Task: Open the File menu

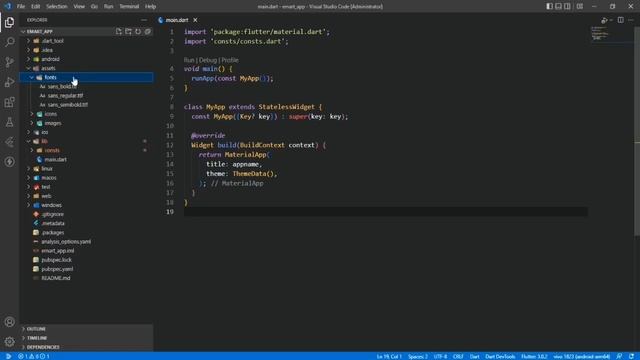Action: click(x=21, y=7)
